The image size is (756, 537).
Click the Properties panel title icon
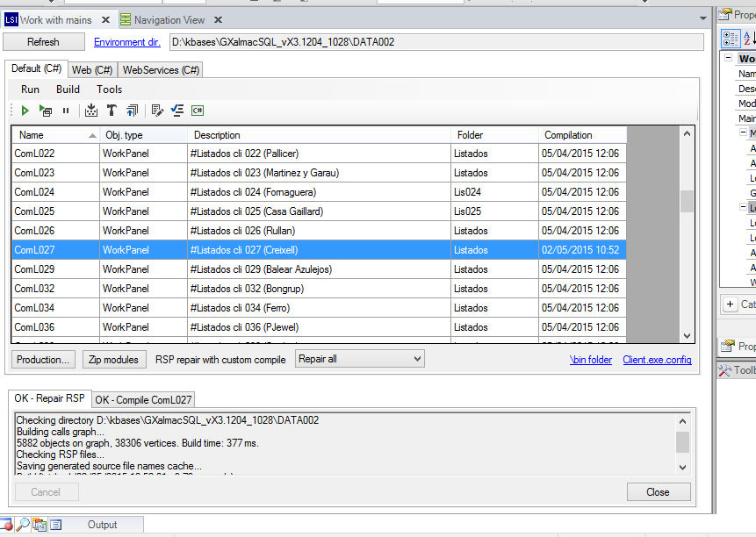(724, 14)
